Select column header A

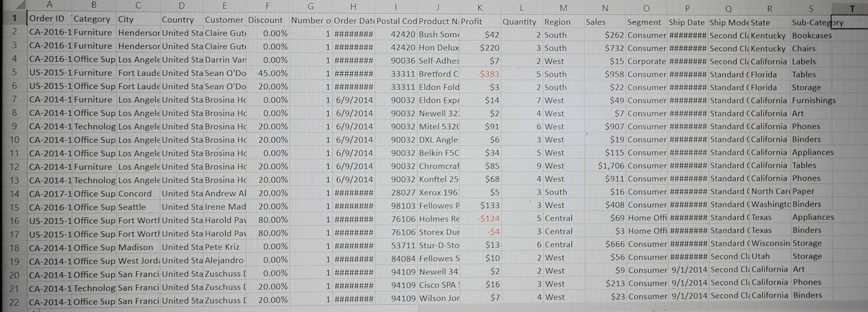pos(49,6)
